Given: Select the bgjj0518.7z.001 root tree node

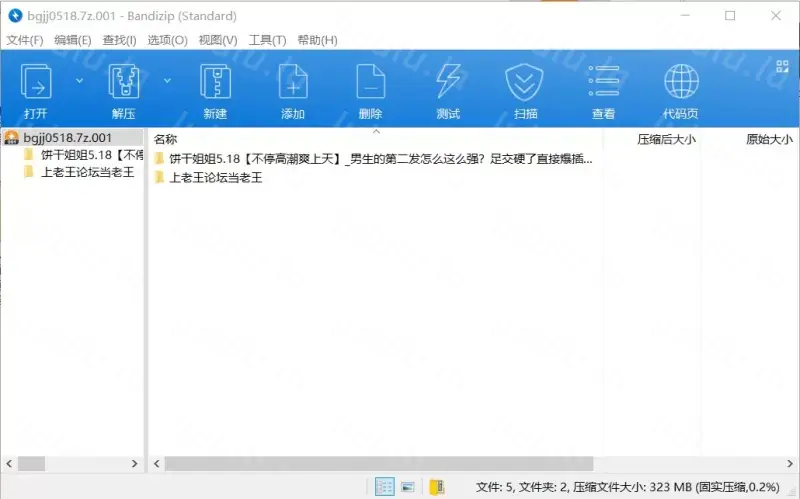Looking at the screenshot, I should [x=66, y=138].
